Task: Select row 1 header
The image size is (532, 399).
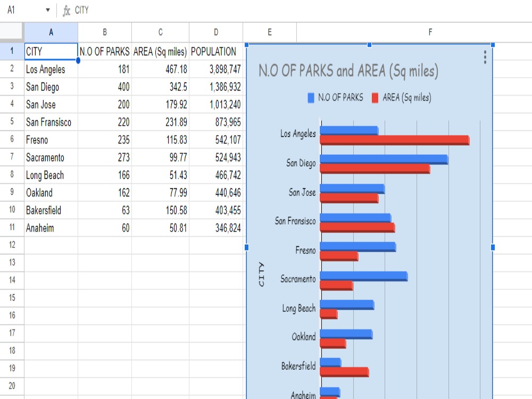Action: 12,51
